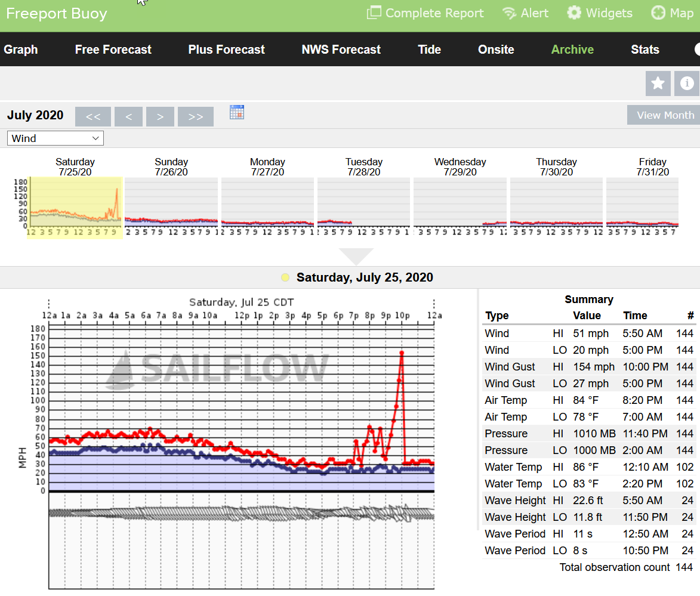Image resolution: width=700 pixels, height=596 pixels.
Task: Click the Water Temp LO 83 °F value
Action: (585, 483)
